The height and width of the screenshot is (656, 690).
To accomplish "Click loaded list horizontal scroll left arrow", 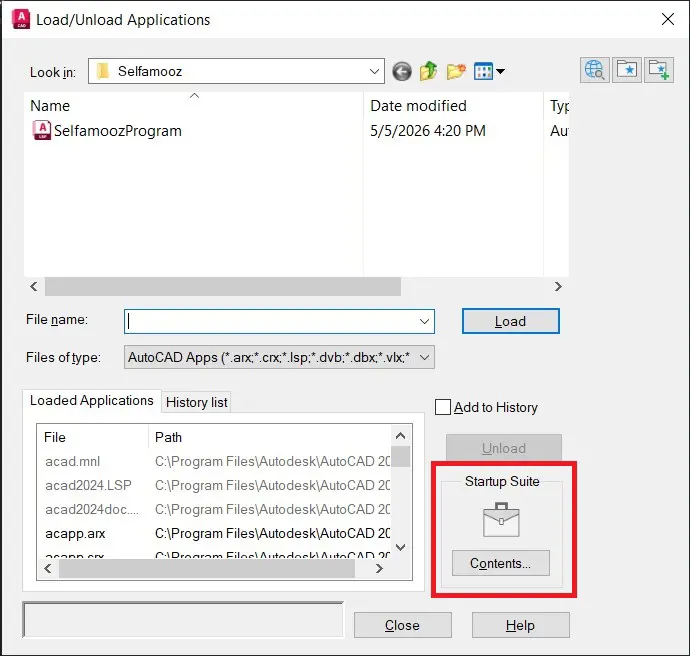I will [48, 568].
